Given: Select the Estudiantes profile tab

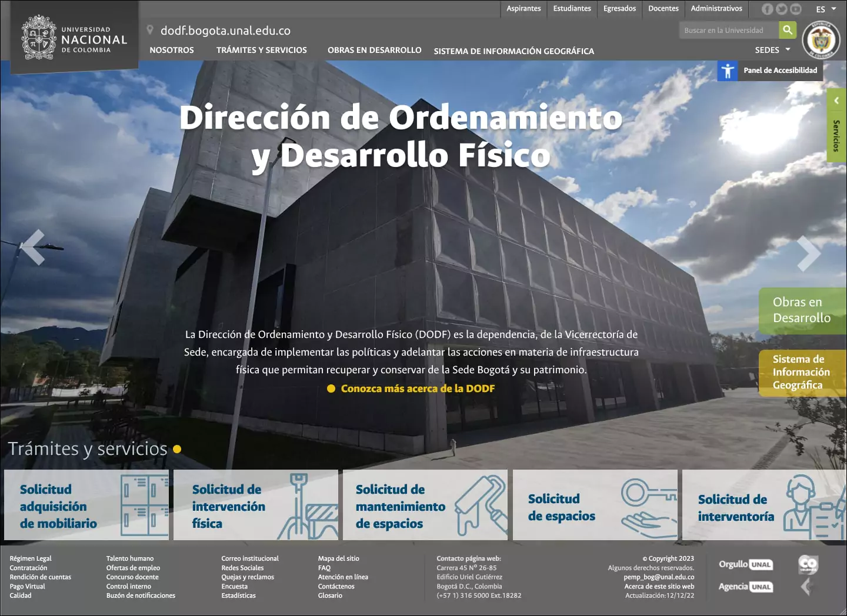Looking at the screenshot, I should tap(572, 8).
